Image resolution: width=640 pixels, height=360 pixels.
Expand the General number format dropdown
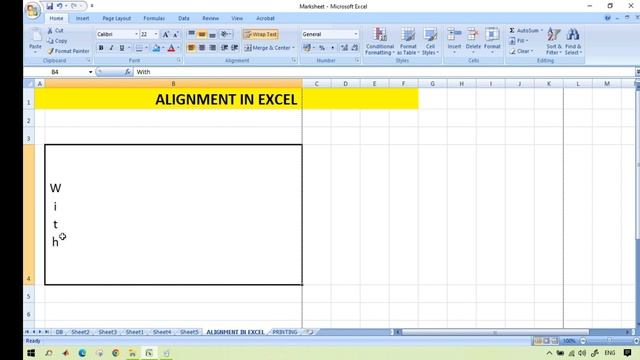point(356,34)
